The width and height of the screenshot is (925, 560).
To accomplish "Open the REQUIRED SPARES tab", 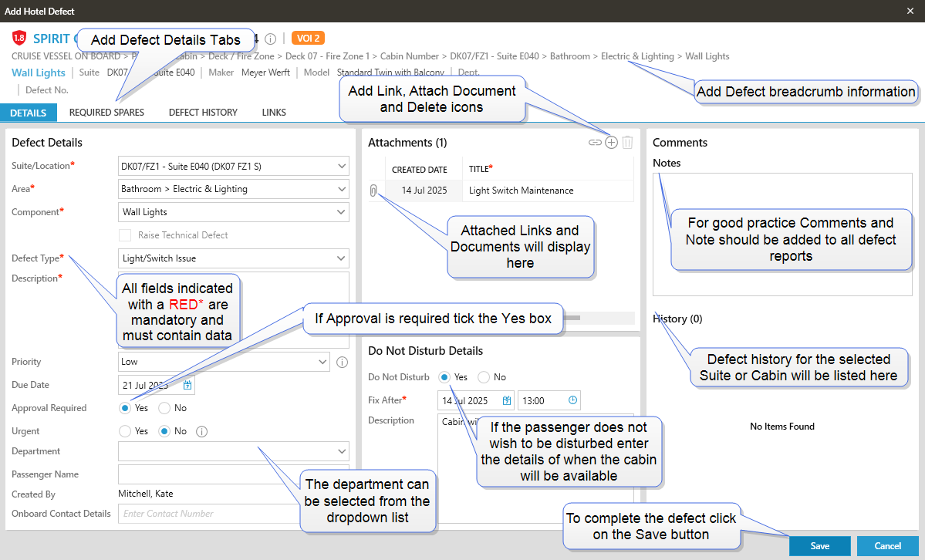I will 106,113.
